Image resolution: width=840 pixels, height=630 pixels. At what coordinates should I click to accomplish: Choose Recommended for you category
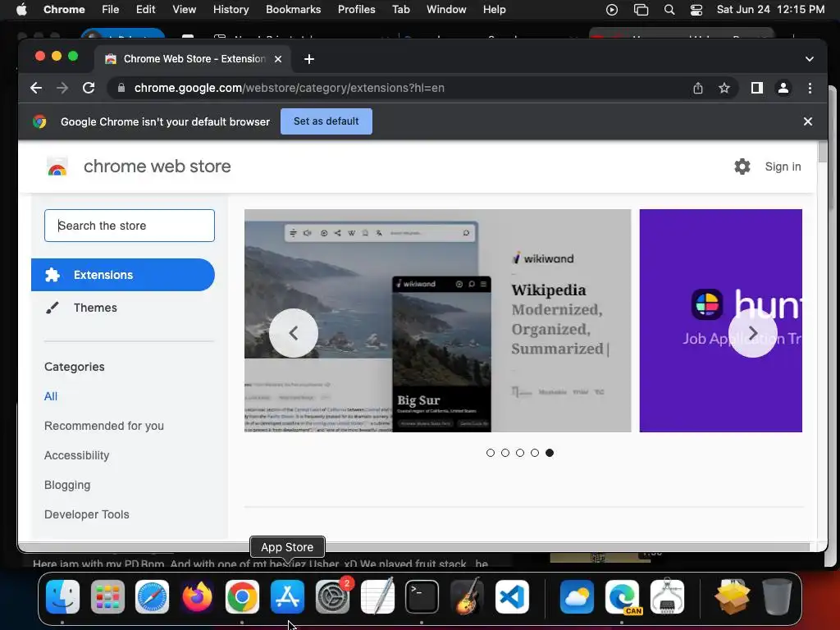point(104,426)
